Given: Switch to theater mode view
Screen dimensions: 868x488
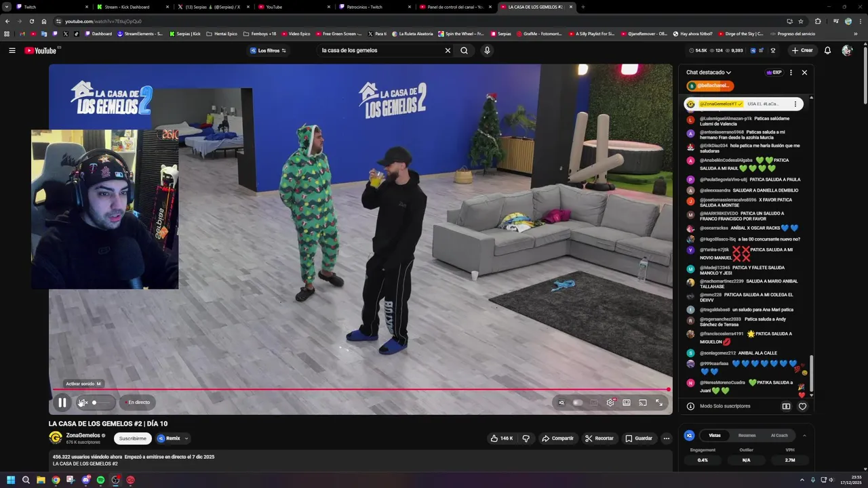Looking at the screenshot, I should [x=627, y=403].
